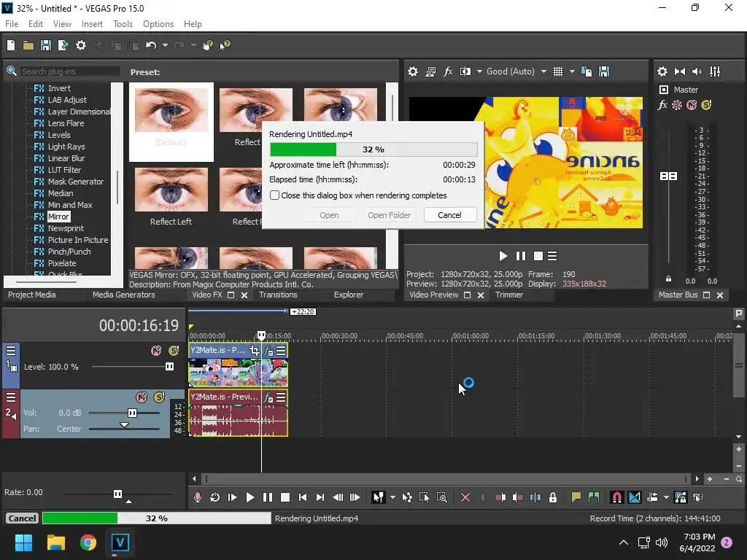Click Search plug-ins field
Screen dimensions: 747x560
click(69, 71)
